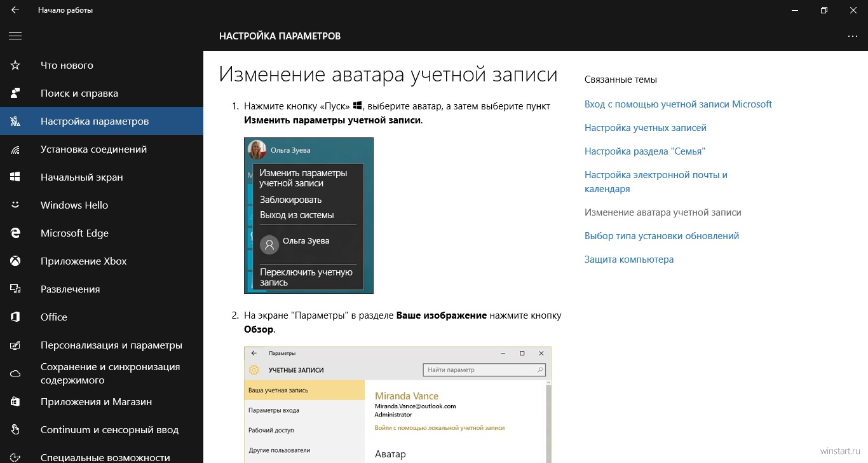Screen dimensions: 868x463
Task: Click Изменение аватара учетной записи related topic
Action: tap(663, 212)
